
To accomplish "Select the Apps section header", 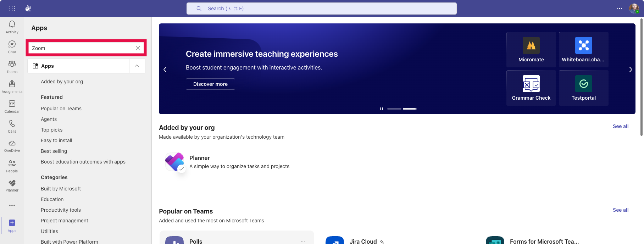I will [78, 66].
